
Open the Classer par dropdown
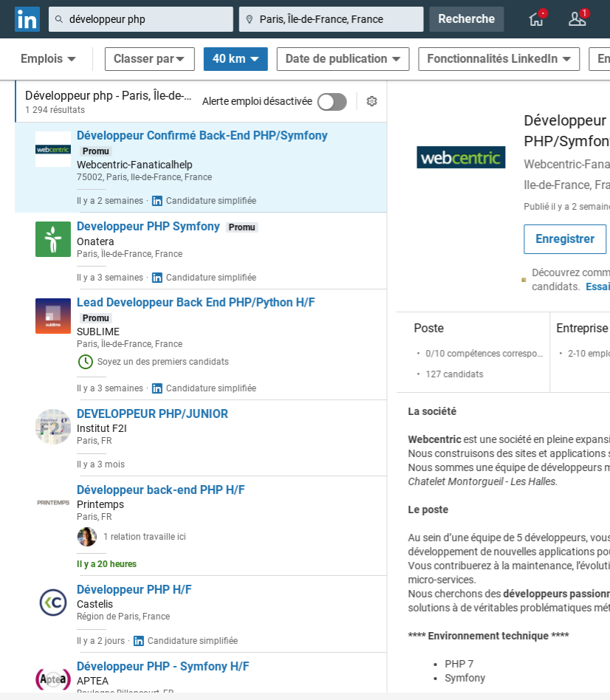150,59
